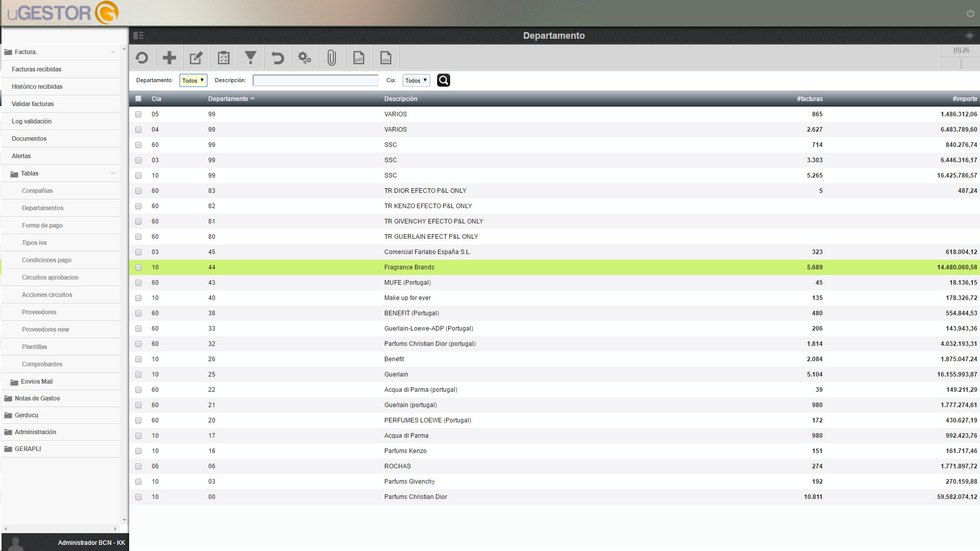The height and width of the screenshot is (551, 980).
Task: Toggle the select-all header checkbox
Action: [138, 99]
